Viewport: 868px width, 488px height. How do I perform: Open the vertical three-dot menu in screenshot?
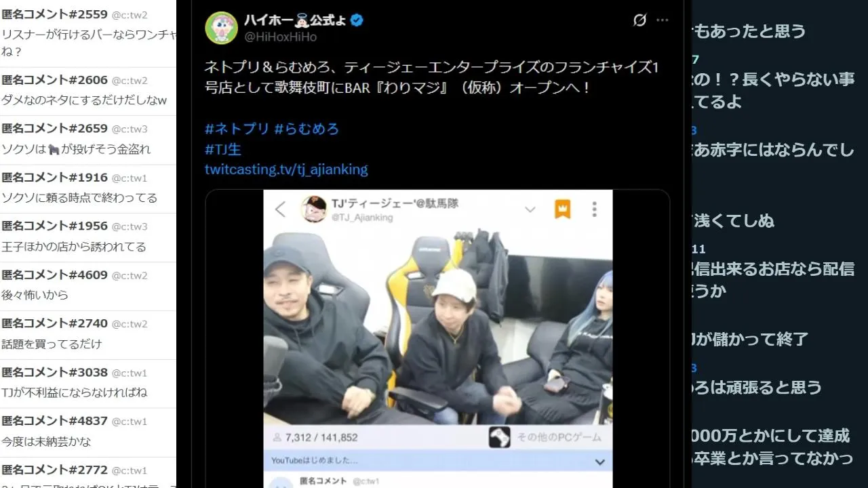coord(594,209)
